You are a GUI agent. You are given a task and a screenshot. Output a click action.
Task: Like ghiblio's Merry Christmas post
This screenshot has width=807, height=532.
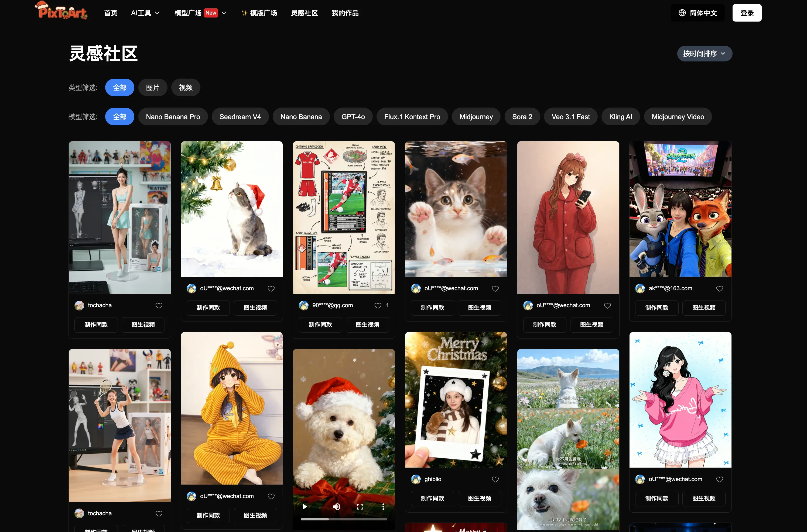[x=495, y=479]
